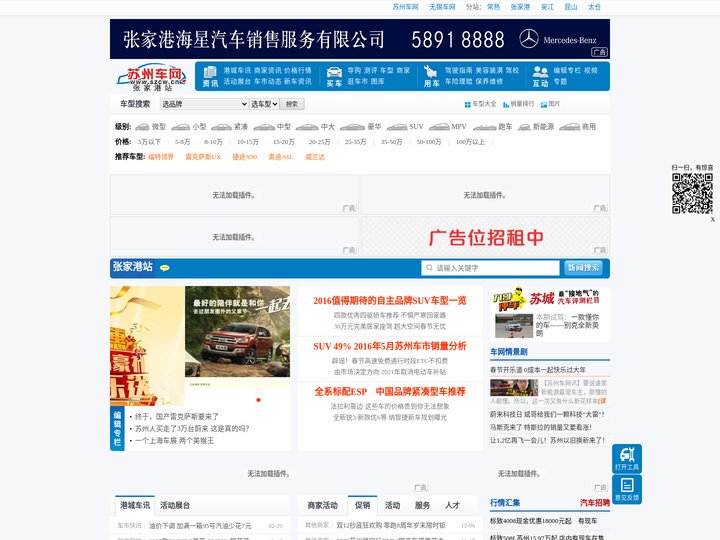Filter by 小型 car class icon

180,127
